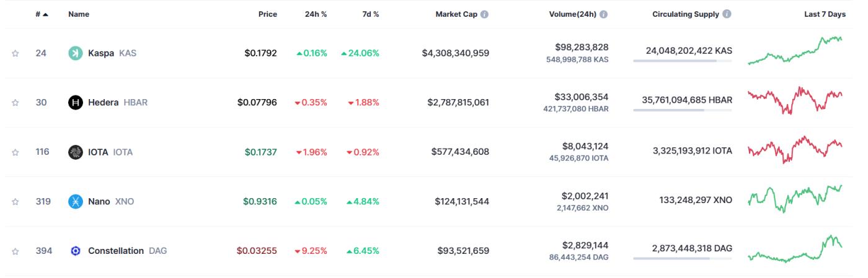The image size is (868, 278).
Task: Click the Kaspa coin logo icon
Action: pyautogui.click(x=76, y=53)
